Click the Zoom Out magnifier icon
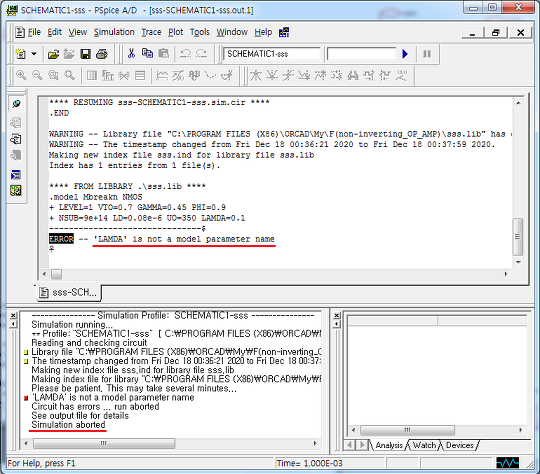The width and height of the screenshot is (540, 474). click(x=37, y=75)
